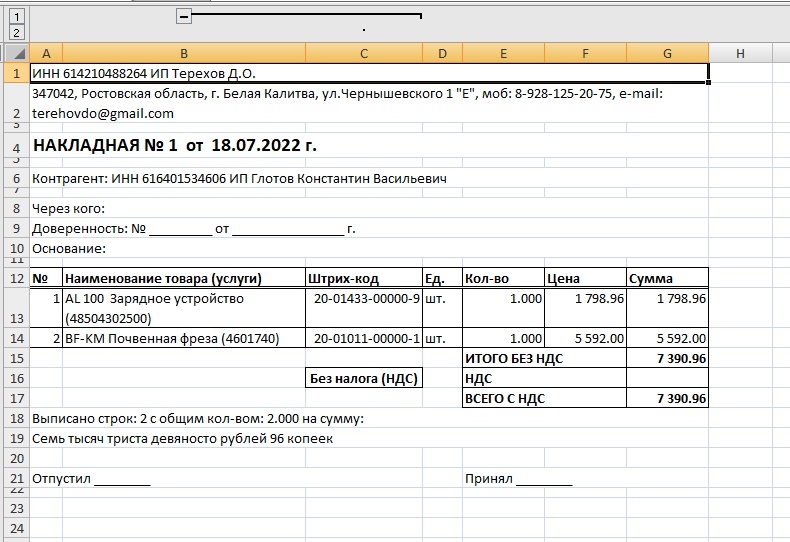
Task: Select column G header
Action: point(667,52)
